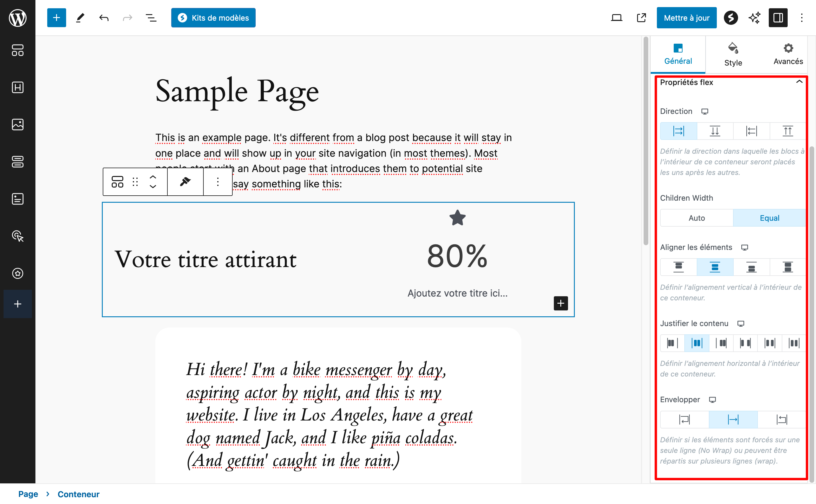Select the pencil edit tool in the toolbar

pos(80,18)
